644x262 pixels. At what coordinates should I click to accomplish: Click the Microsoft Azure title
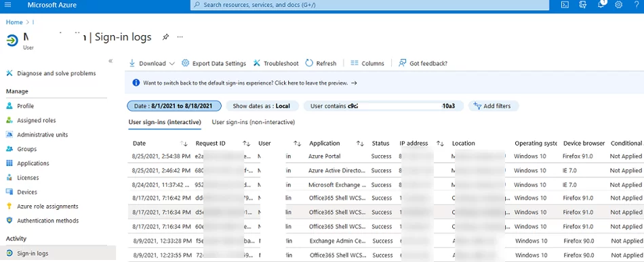[x=52, y=5]
